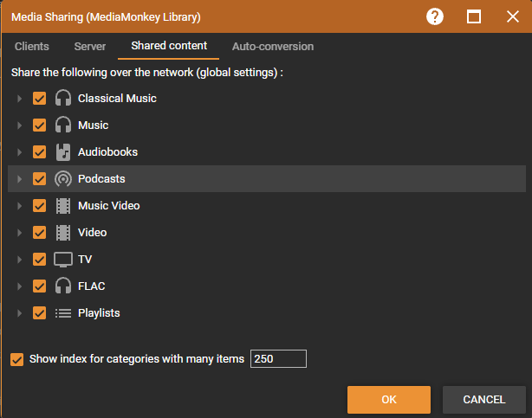The image size is (532, 418).
Task: Toggle Show index for categories checkbox
Action: click(17, 359)
